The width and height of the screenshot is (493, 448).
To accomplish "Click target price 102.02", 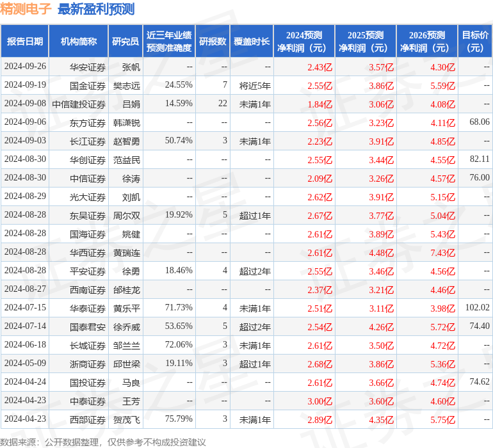I will click(477, 307).
